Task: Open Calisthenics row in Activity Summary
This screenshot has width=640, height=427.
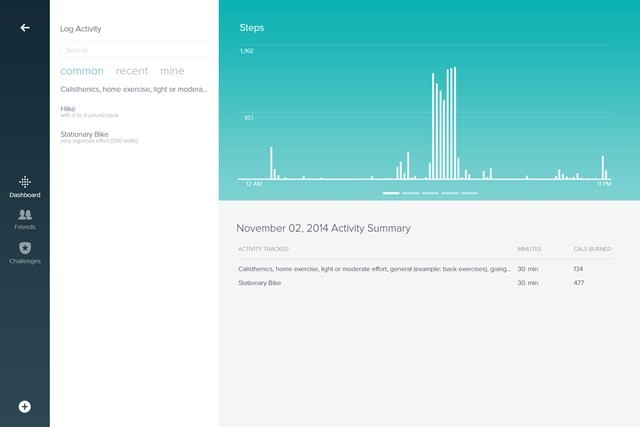Action: [x=374, y=269]
